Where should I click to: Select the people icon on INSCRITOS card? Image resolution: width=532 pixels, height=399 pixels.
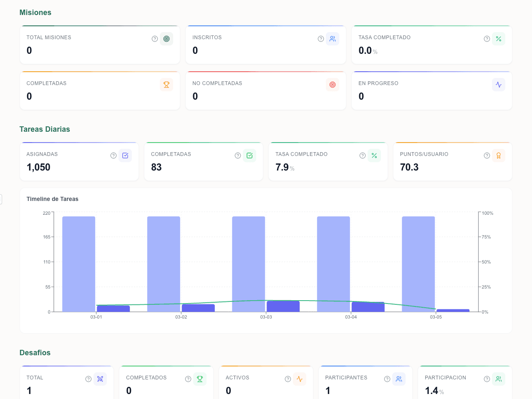(x=333, y=38)
